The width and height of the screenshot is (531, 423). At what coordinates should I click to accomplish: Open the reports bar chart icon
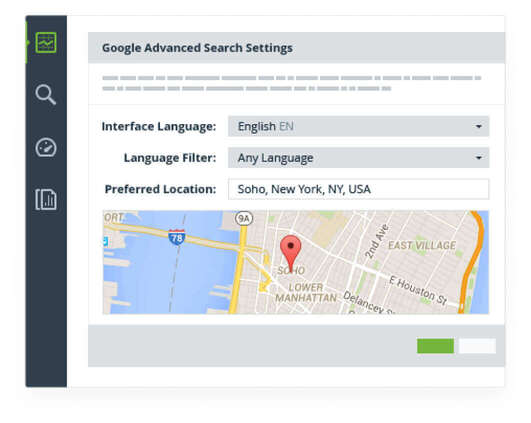click(x=46, y=199)
